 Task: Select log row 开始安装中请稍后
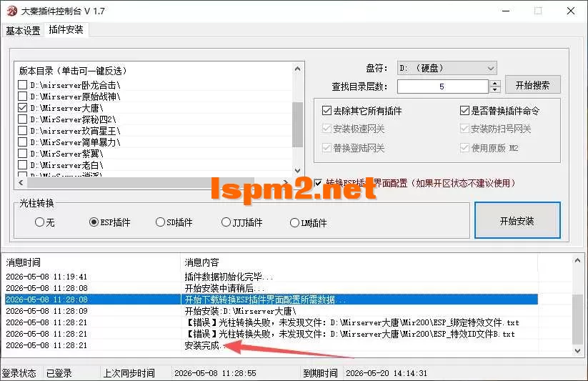(x=271, y=288)
